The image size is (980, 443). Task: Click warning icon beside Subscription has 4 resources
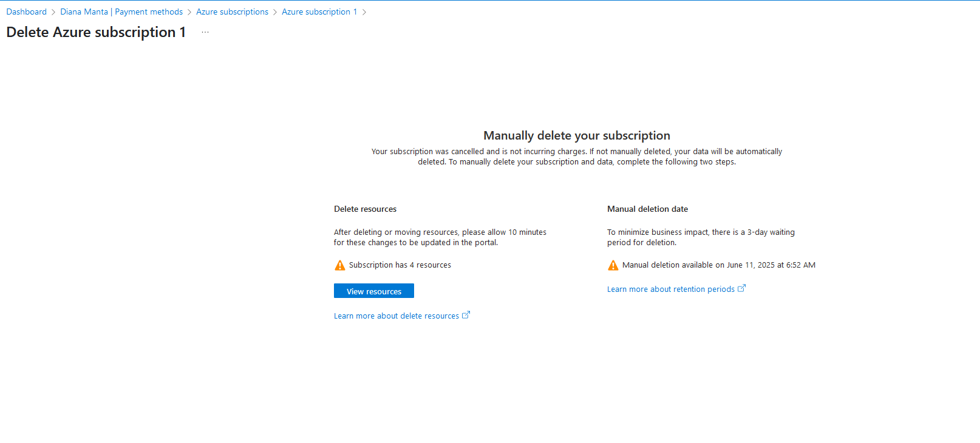340,265
